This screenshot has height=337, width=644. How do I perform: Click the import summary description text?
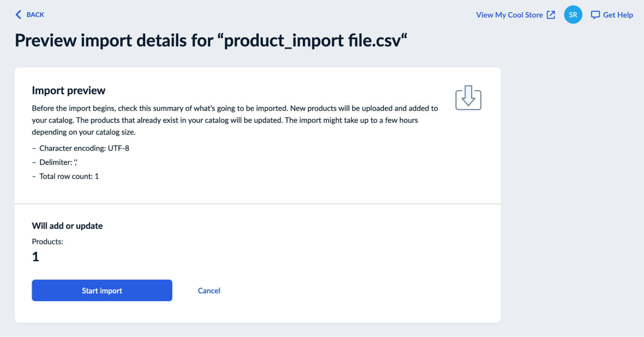235,120
